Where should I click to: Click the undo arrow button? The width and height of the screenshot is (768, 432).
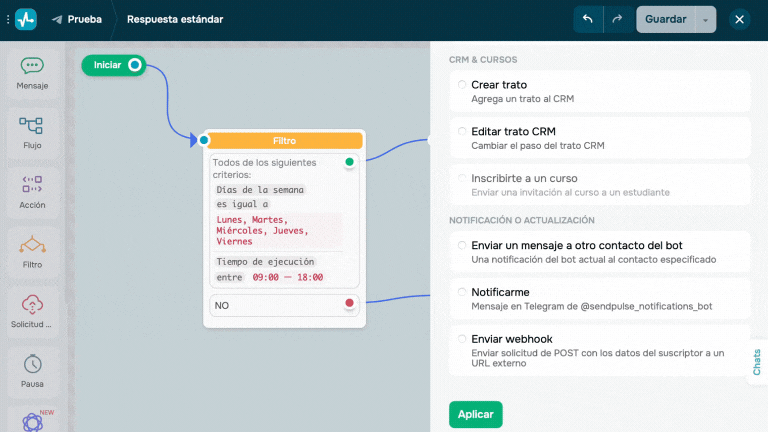pyautogui.click(x=588, y=19)
